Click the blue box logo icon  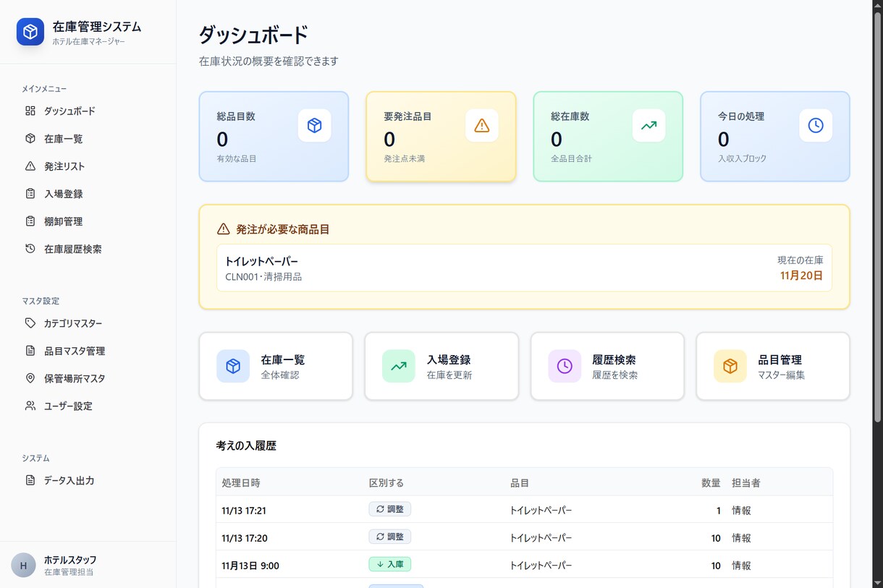click(x=30, y=32)
